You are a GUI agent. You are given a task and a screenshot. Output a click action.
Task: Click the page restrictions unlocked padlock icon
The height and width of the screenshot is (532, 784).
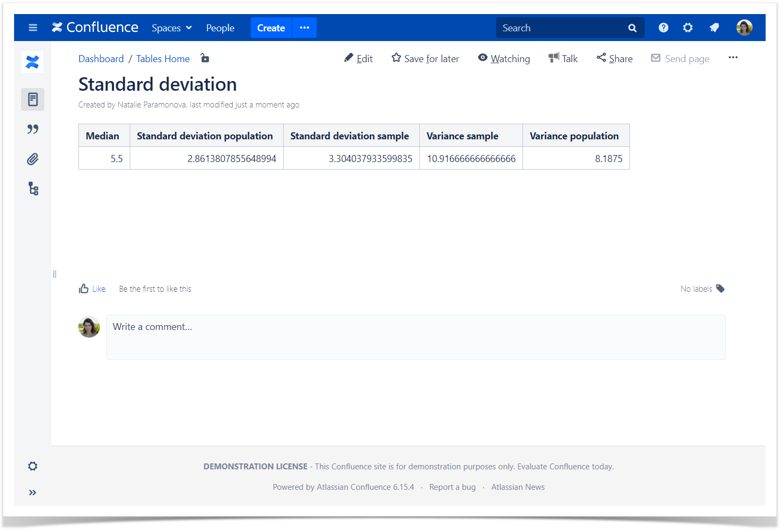(x=205, y=58)
